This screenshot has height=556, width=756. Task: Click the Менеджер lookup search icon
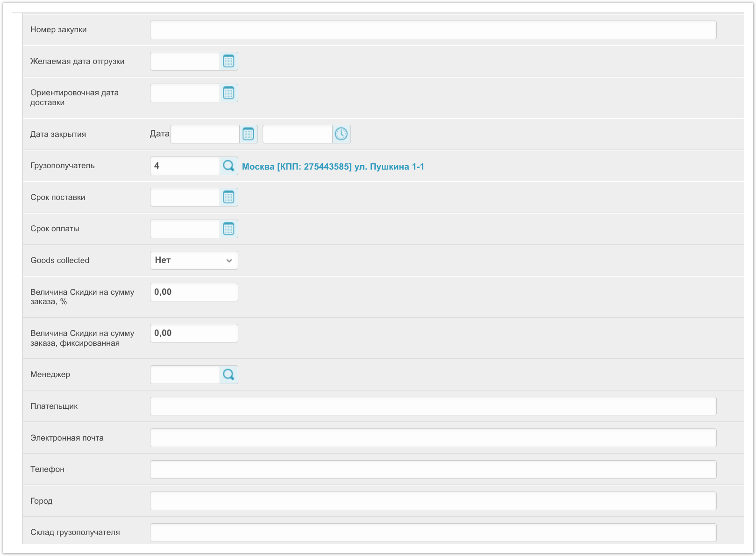coord(228,375)
